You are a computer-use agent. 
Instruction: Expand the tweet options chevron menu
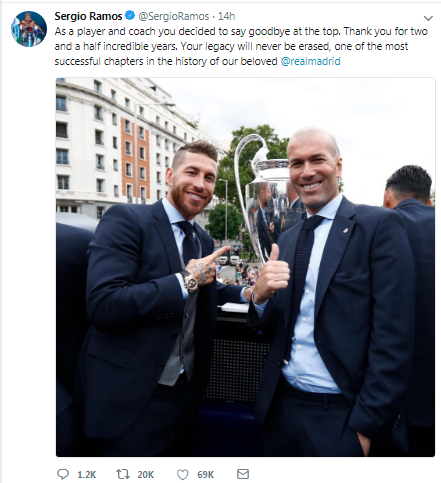(x=428, y=18)
